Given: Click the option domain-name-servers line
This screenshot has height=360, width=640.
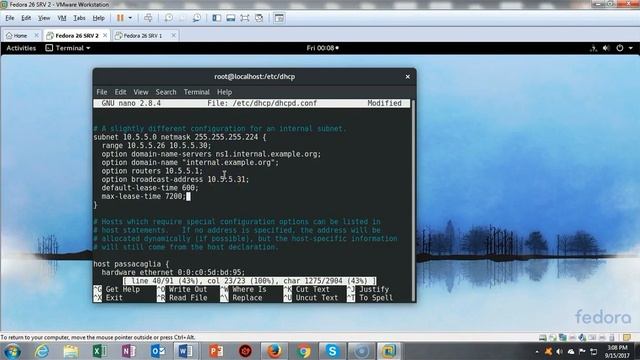Looking at the screenshot, I should pos(211,154).
